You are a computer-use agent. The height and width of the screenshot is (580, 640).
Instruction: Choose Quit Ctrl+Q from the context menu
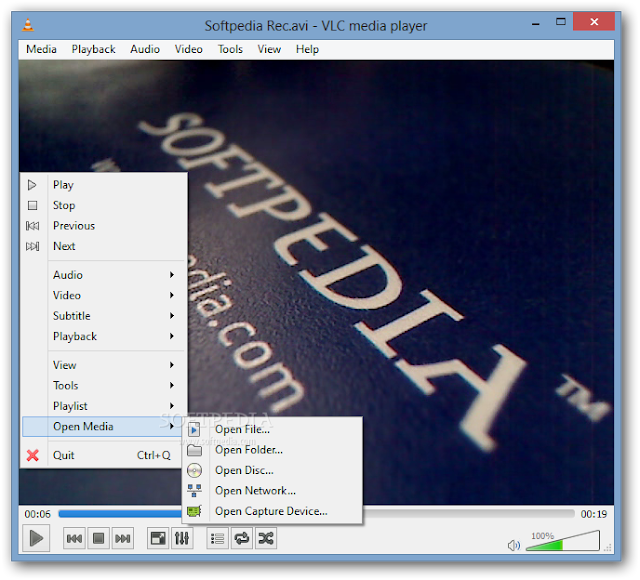coord(104,455)
